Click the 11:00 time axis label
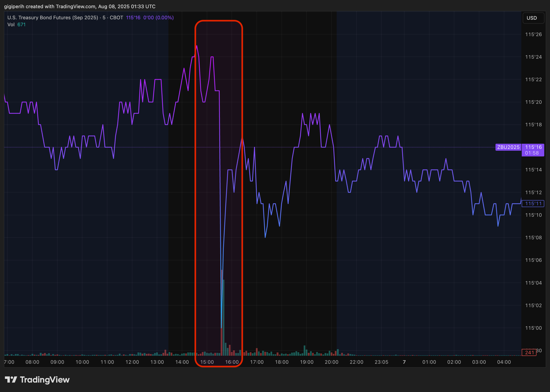The image size is (550, 392). tap(107, 362)
